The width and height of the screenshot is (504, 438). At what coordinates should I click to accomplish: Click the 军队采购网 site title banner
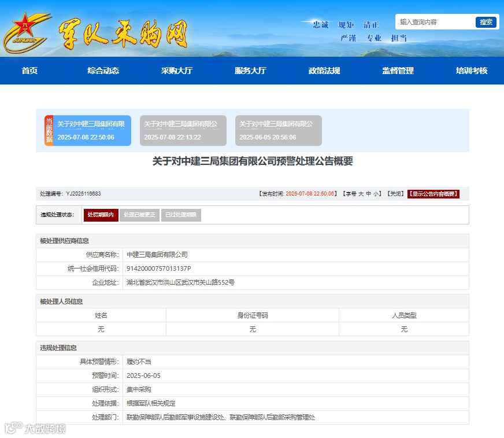123,34
